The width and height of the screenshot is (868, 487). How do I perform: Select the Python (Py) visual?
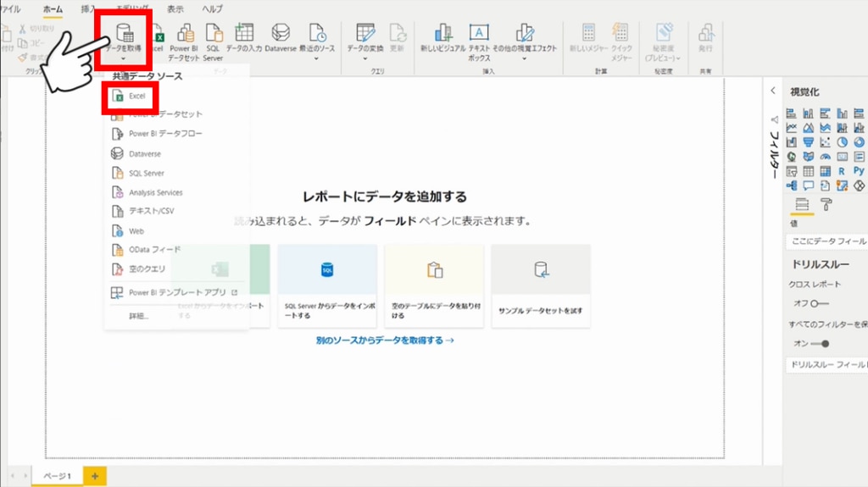click(859, 171)
